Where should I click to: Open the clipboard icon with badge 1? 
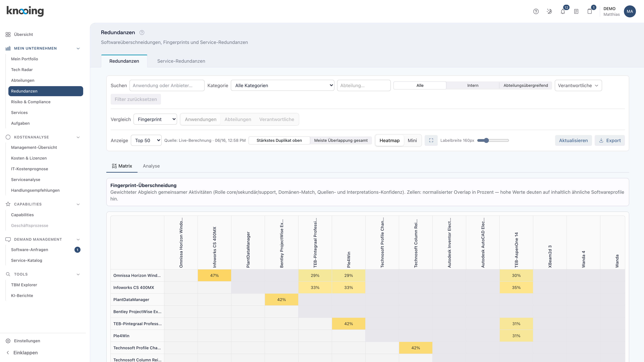(x=590, y=12)
